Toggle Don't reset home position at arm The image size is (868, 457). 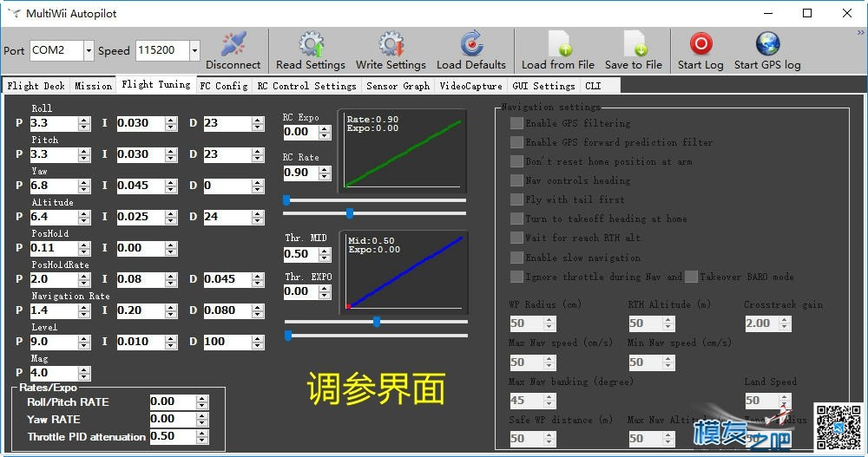click(516, 161)
